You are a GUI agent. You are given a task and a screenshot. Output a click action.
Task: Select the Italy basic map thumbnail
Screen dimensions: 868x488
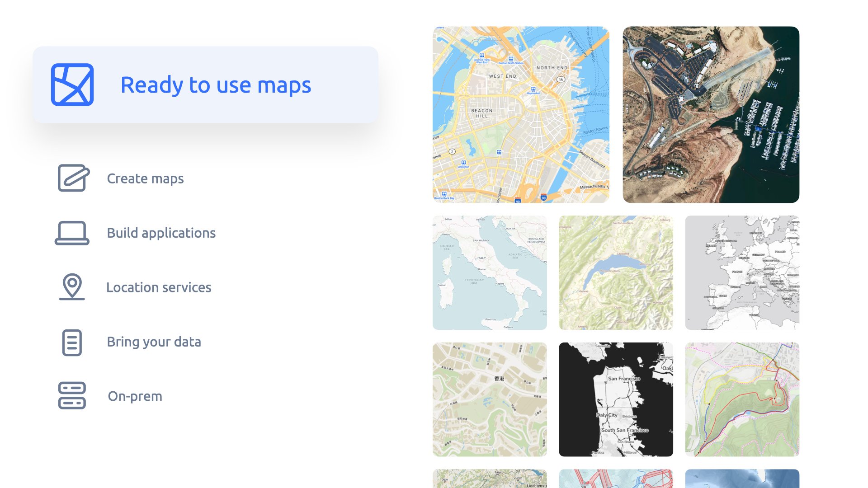(490, 272)
